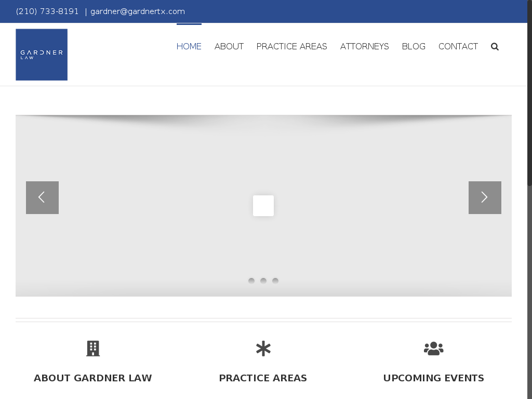Select the third slider pagination dot

pos(275,281)
